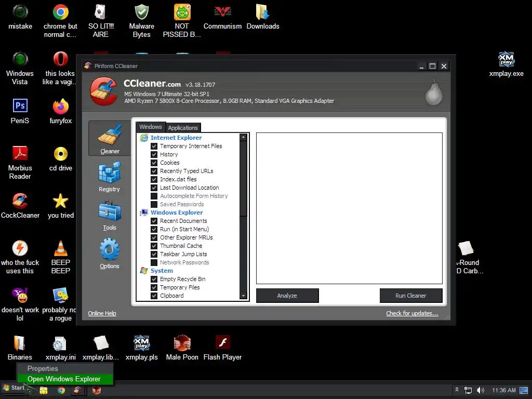Select the xmplay.pls desktop file
Screen dimensions: 532x399
(x=141, y=348)
